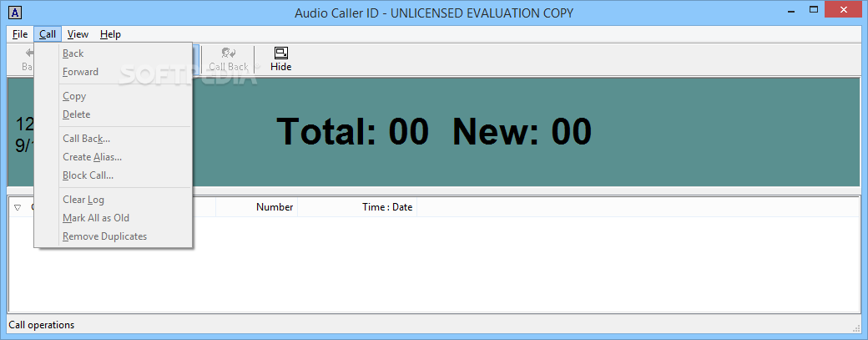
Task: Choose Forward in the Call menu
Action: tap(114, 72)
